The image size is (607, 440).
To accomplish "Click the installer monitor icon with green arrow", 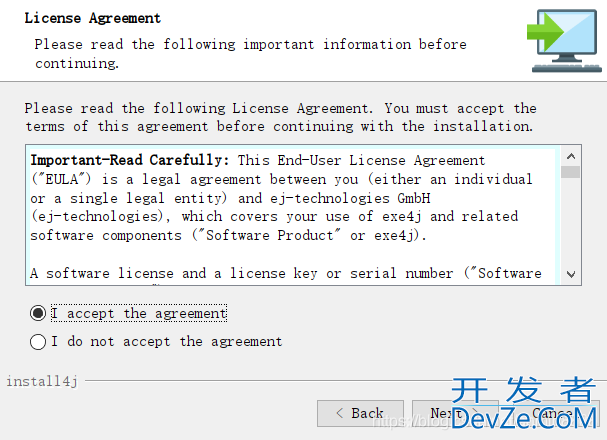I will tap(564, 41).
